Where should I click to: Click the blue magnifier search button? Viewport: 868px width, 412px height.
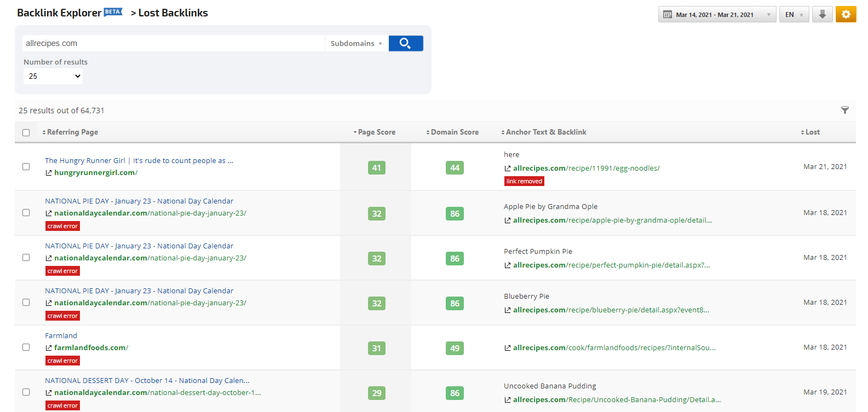[x=405, y=43]
